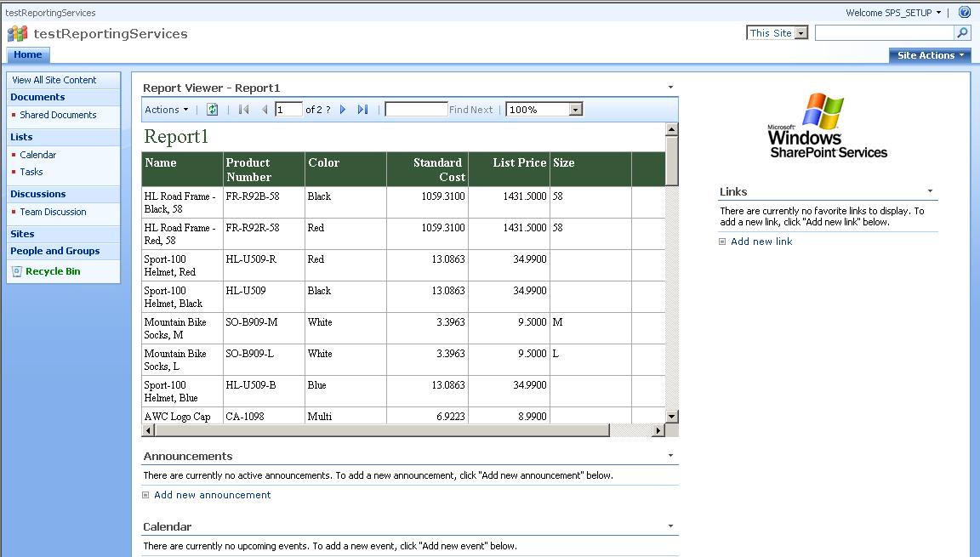This screenshot has height=557, width=980.
Task: Click the current page number field
Action: [288, 110]
